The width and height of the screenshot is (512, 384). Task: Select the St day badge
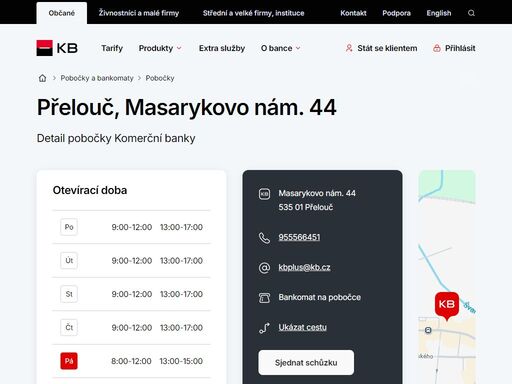(69, 294)
